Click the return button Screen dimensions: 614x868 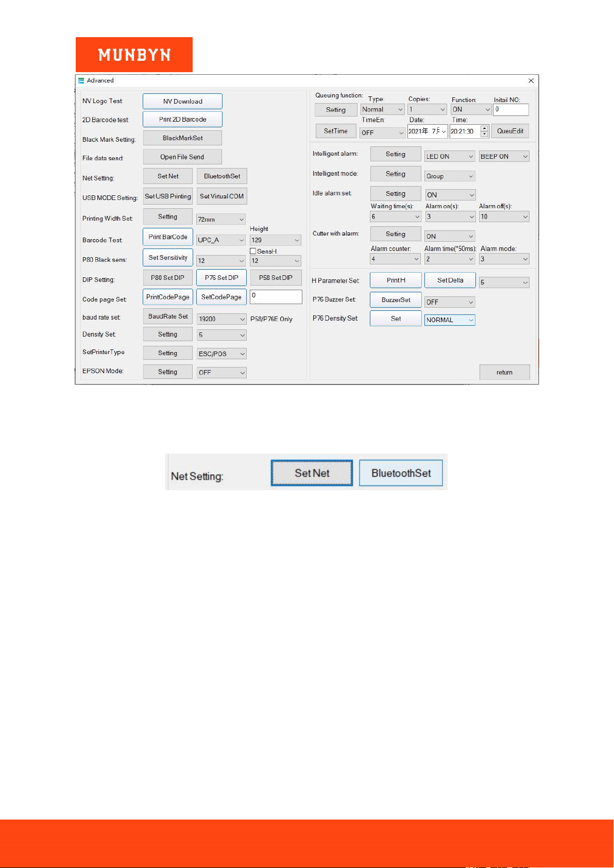(x=505, y=372)
